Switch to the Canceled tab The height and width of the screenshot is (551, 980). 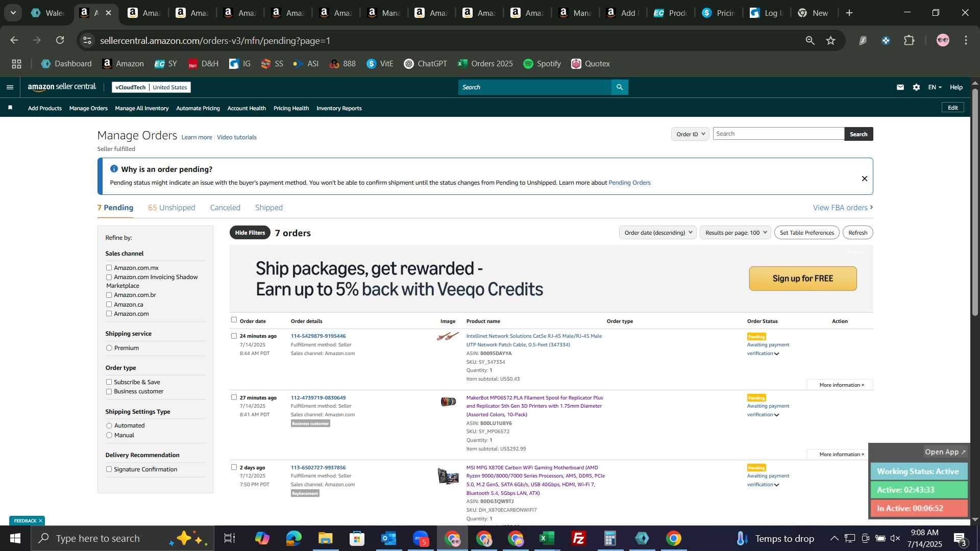[x=225, y=208]
